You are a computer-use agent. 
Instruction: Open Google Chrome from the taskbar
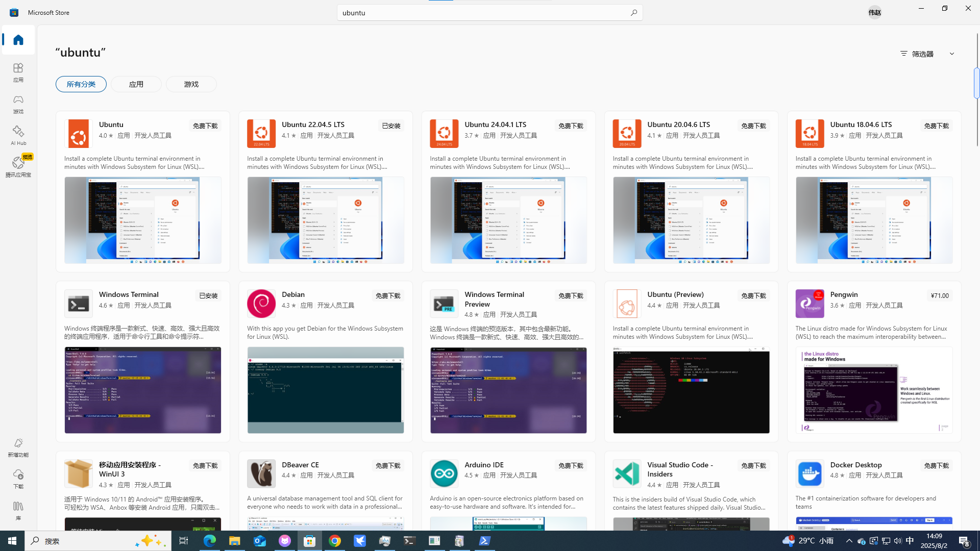coord(335,541)
